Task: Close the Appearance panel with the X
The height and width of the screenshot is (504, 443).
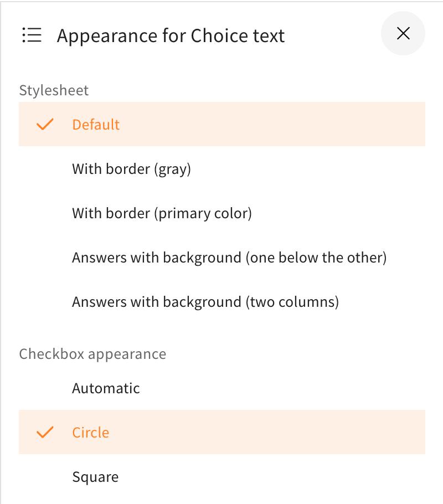Action: point(403,34)
